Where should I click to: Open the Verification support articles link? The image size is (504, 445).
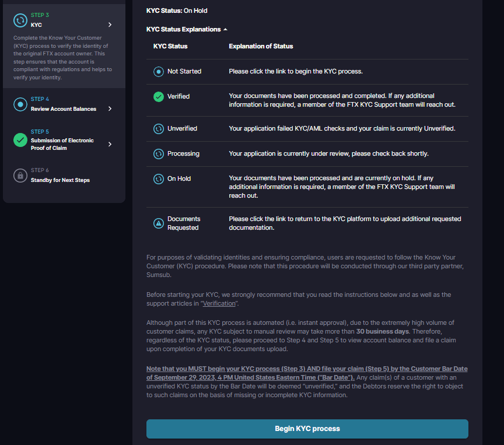coord(219,304)
